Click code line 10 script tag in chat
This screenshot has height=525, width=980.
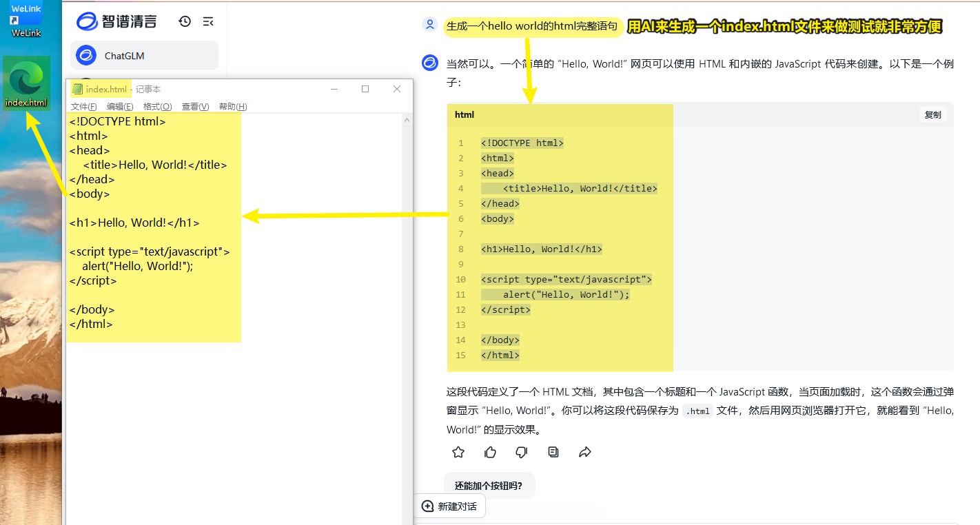tap(566, 279)
